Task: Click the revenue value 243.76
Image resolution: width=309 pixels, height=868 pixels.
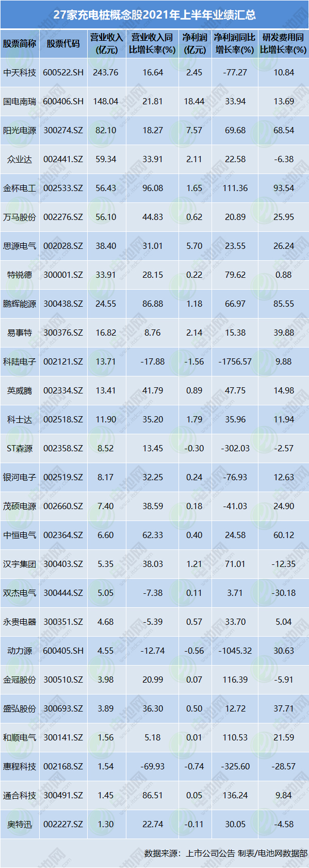Action: (x=106, y=72)
